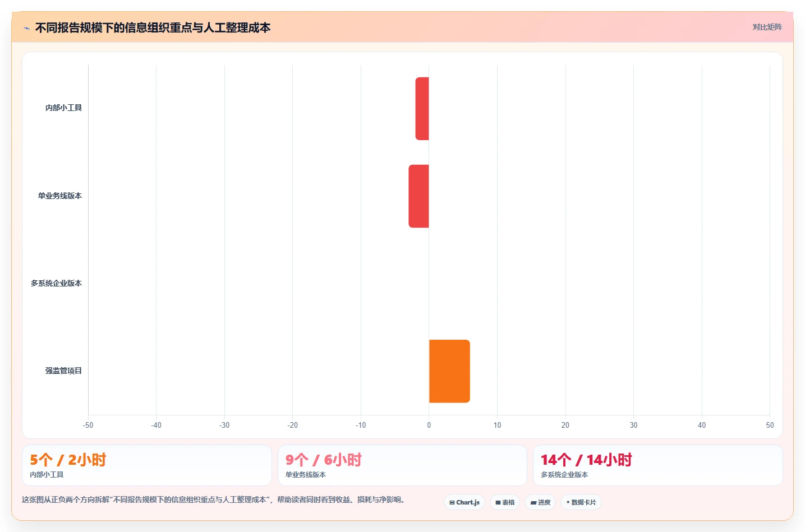Click the 对比矩阵 label in header
Viewport: 805px width, 532px height.
[x=767, y=27]
